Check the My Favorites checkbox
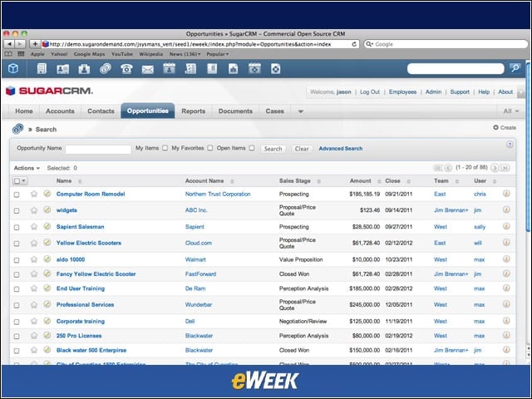The height and width of the screenshot is (399, 532). pyautogui.click(x=210, y=148)
